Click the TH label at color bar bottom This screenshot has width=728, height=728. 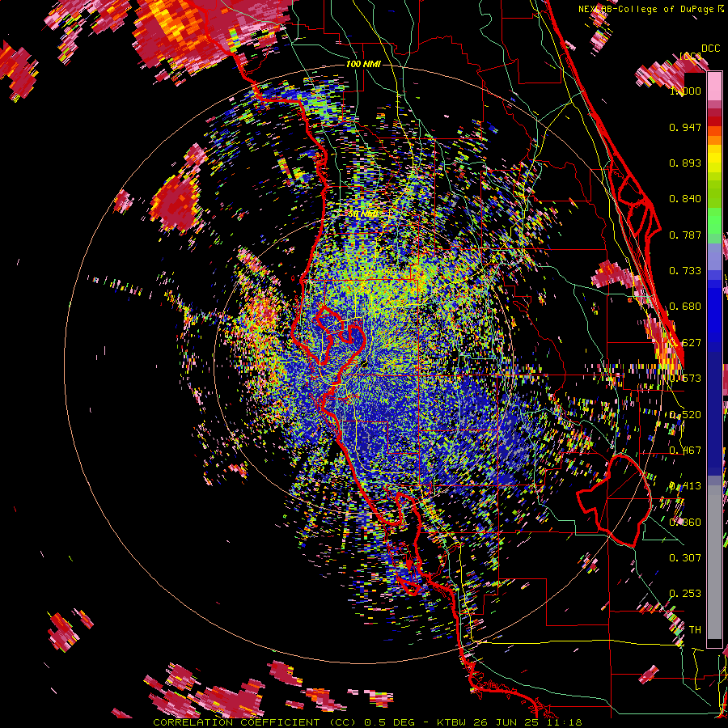(695, 630)
